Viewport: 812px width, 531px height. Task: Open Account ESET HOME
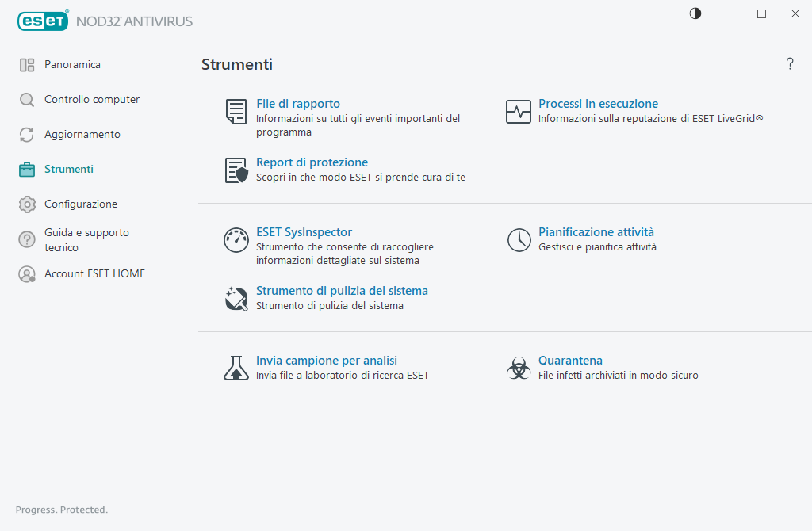pos(94,273)
